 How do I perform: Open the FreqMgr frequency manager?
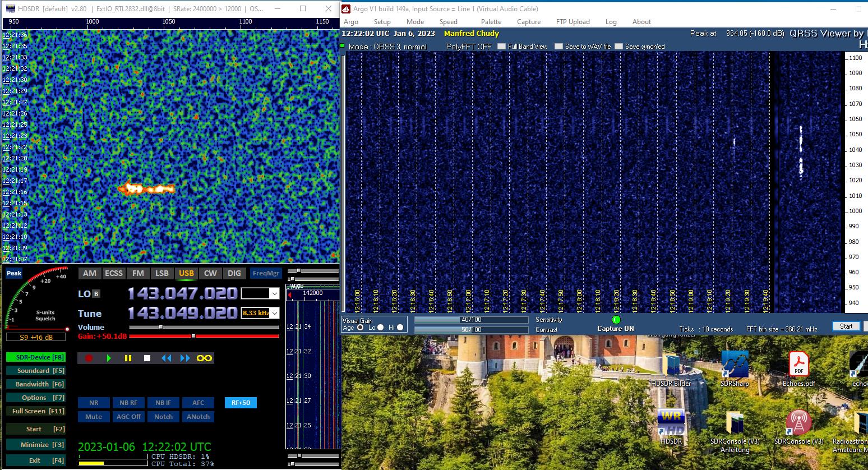coord(266,274)
